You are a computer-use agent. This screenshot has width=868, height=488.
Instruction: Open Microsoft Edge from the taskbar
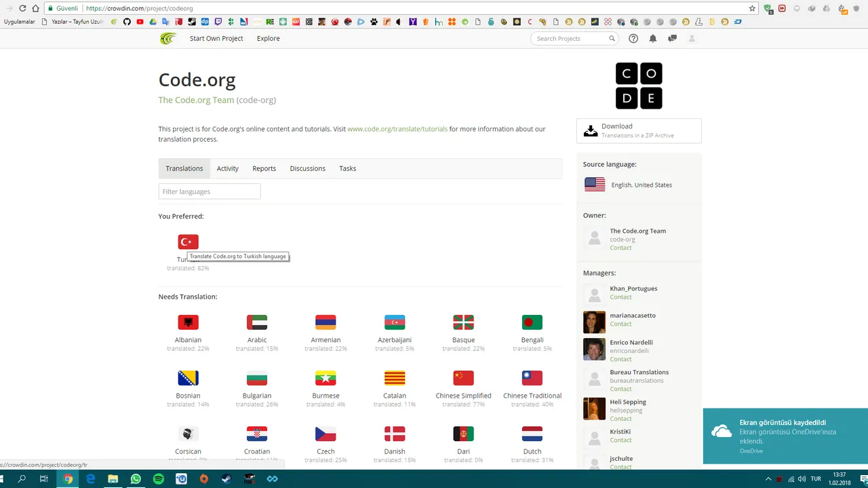[x=90, y=478]
